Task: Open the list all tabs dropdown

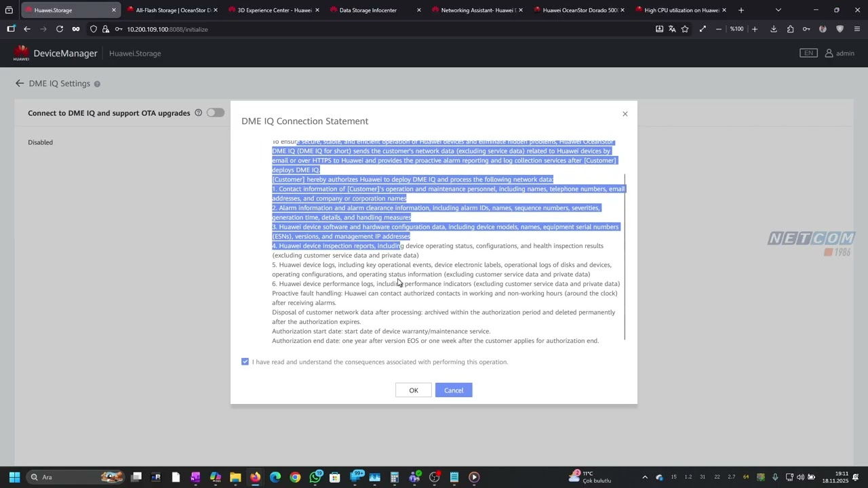Action: tap(778, 10)
